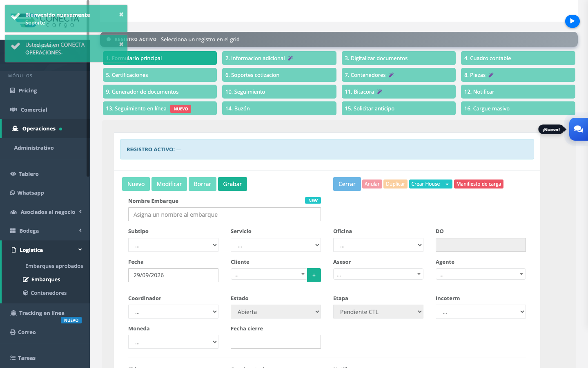Dismiss the Bienvenido nuevamente notification
This screenshot has width=588, height=368.
click(121, 14)
